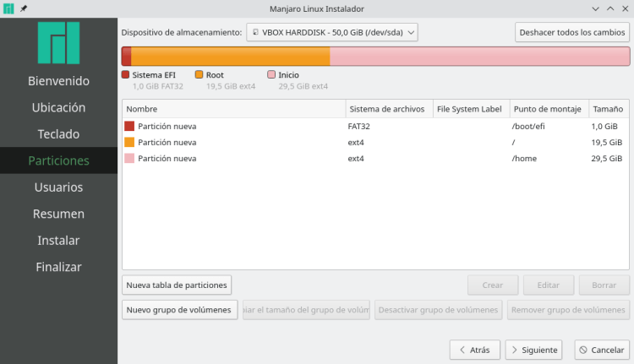
Task: Select the pink Inicio segment in the partition bar
Action: pyautogui.click(x=479, y=56)
